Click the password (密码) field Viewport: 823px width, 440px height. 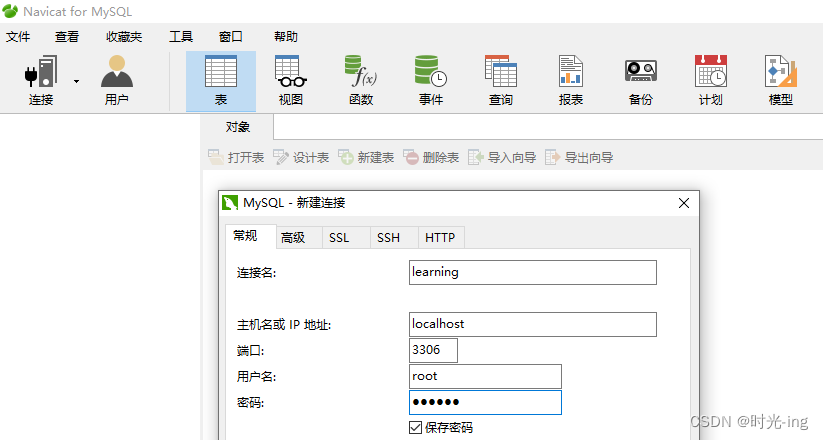pyautogui.click(x=485, y=402)
